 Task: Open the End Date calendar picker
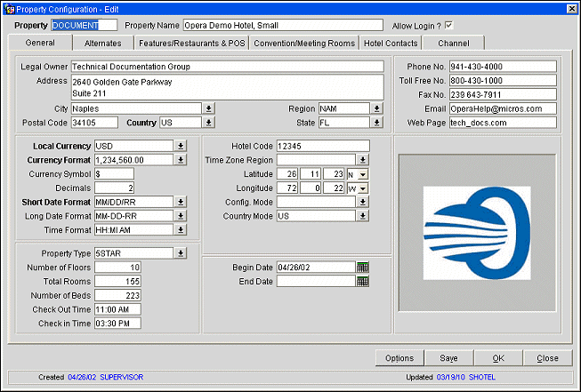(362, 282)
